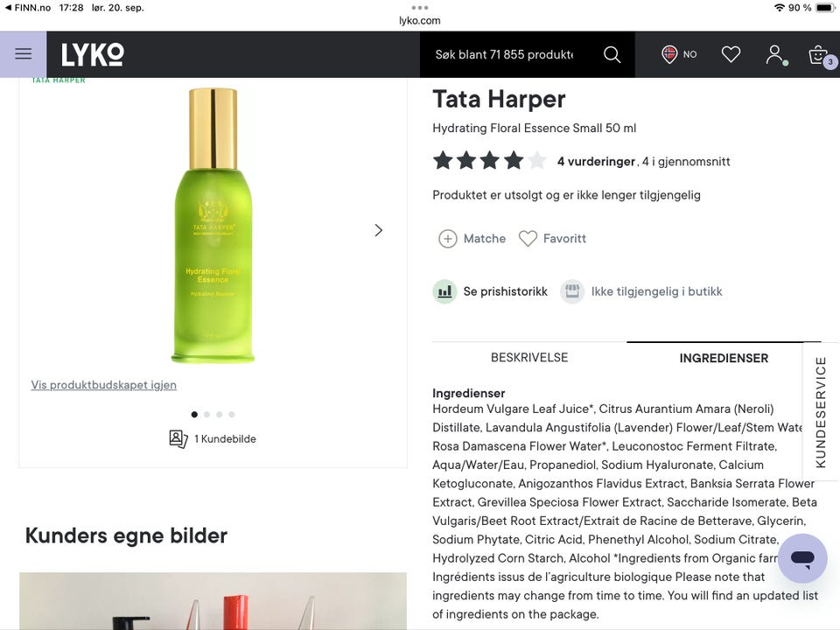Open the hamburger menu
This screenshot has width=840, height=630.
[23, 54]
